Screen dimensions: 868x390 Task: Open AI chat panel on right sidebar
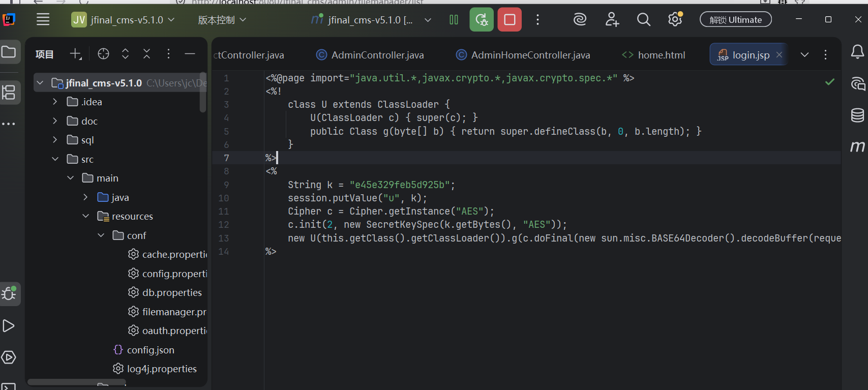(x=857, y=83)
